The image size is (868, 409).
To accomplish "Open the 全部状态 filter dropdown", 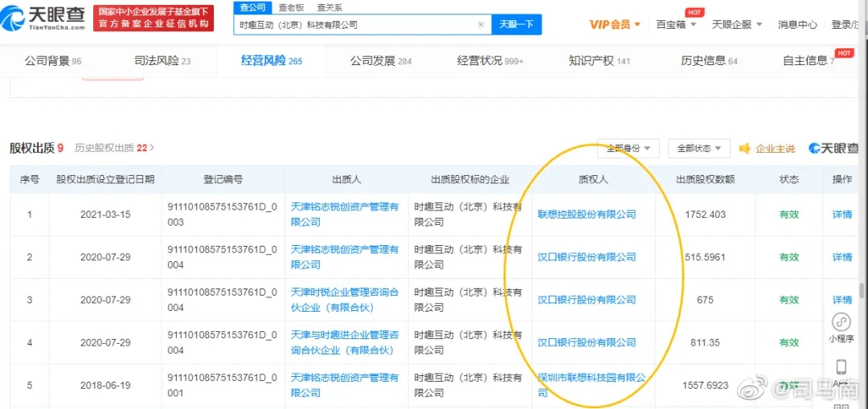I will (698, 149).
